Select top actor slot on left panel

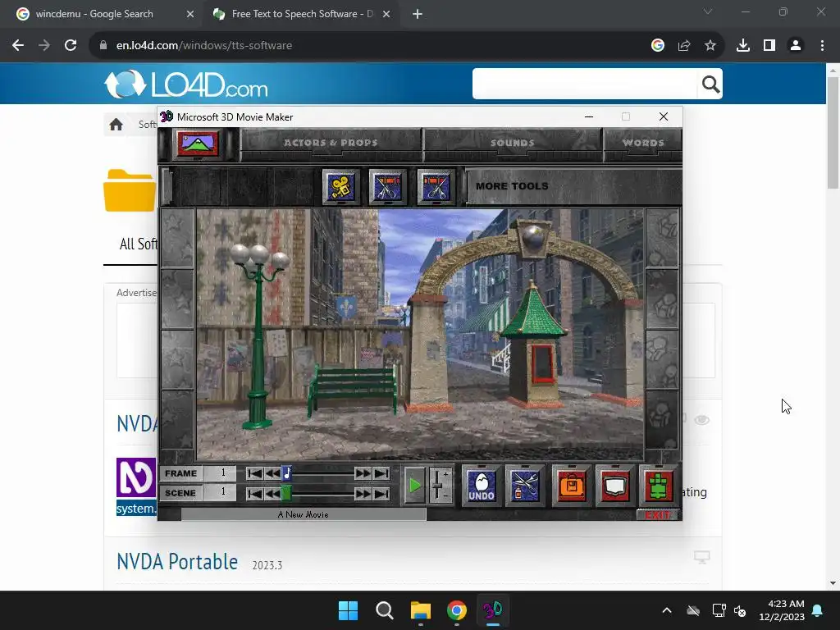[177, 237]
